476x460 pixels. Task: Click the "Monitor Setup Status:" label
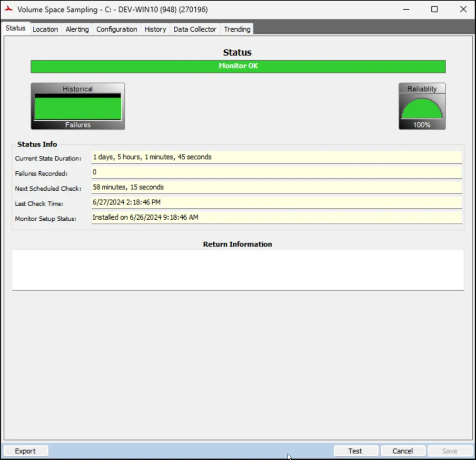coord(46,219)
